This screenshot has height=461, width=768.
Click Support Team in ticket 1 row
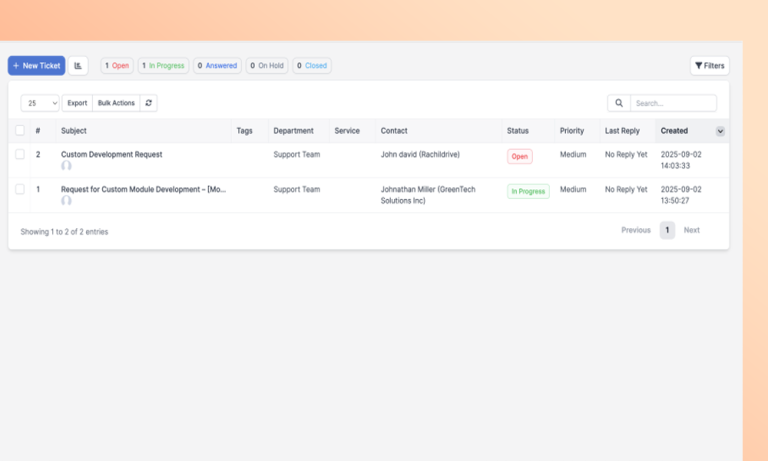point(297,189)
